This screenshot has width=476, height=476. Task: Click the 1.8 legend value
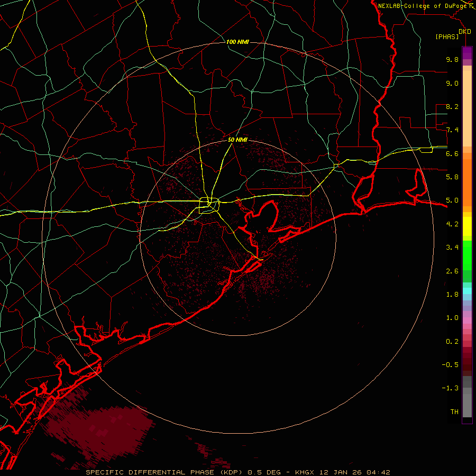[x=452, y=295]
